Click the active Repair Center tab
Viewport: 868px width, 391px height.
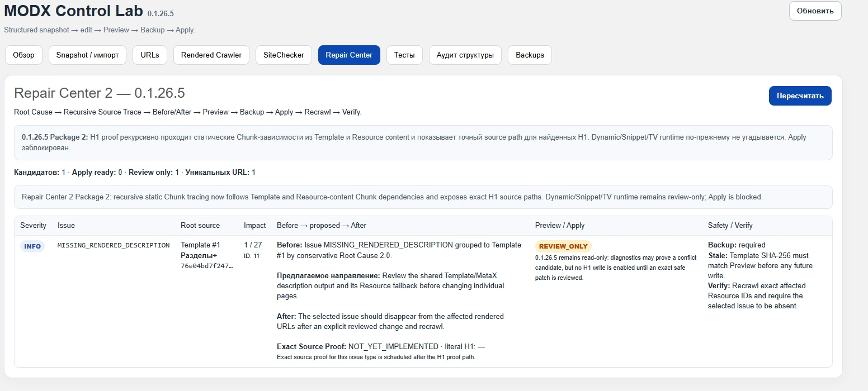[349, 55]
